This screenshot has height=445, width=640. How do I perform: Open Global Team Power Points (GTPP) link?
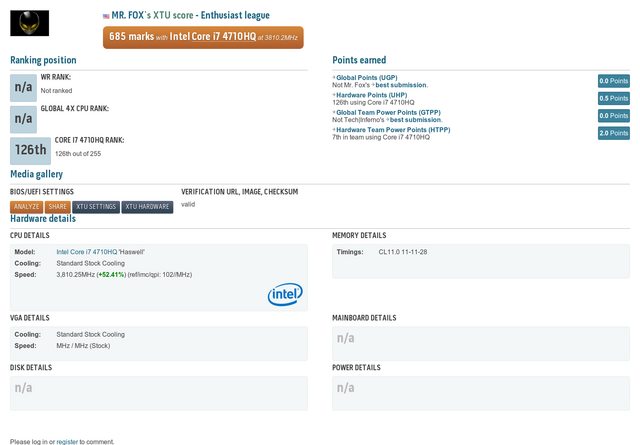(x=388, y=112)
